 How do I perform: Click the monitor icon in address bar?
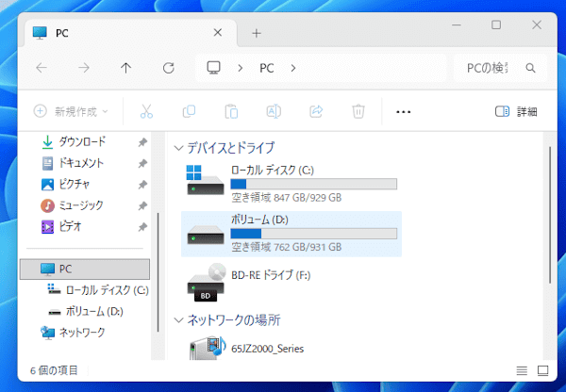click(214, 68)
